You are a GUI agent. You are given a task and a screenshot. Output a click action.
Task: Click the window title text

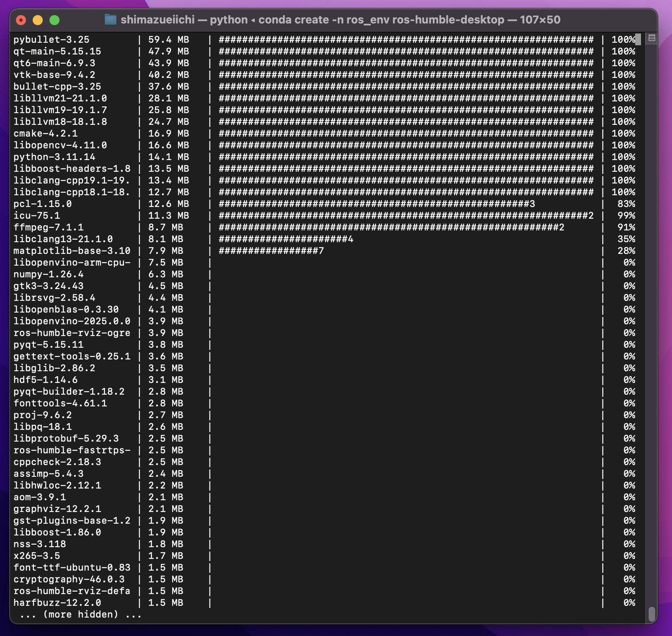340,20
